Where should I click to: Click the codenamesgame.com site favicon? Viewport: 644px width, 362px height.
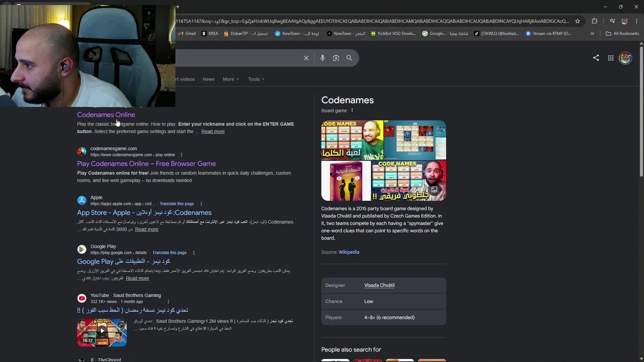[x=82, y=151]
